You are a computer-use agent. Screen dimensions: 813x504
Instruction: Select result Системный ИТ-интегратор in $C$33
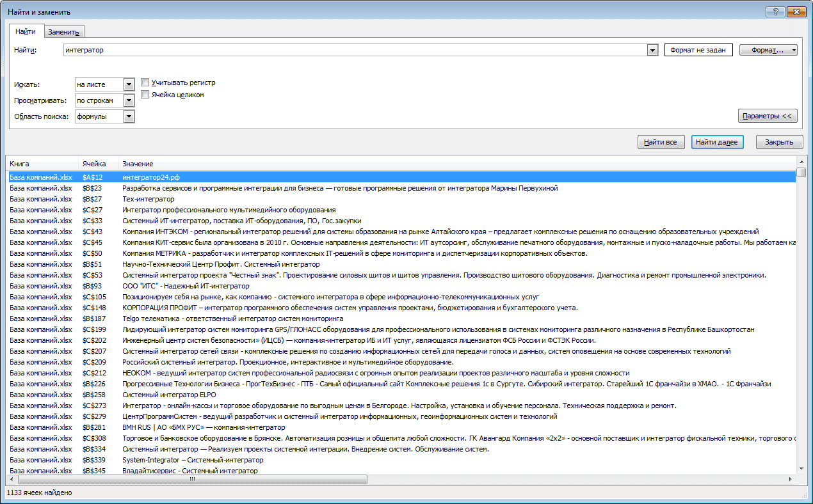[401, 221]
